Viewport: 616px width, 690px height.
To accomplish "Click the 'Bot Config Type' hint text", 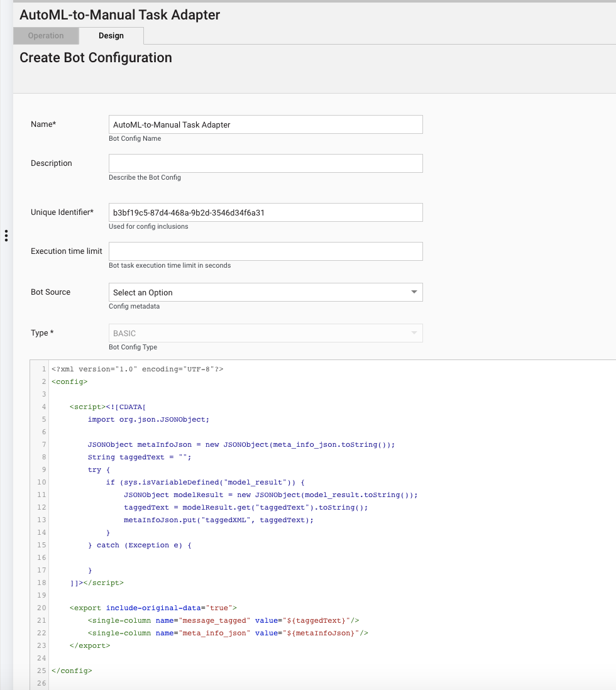I will [x=133, y=348].
